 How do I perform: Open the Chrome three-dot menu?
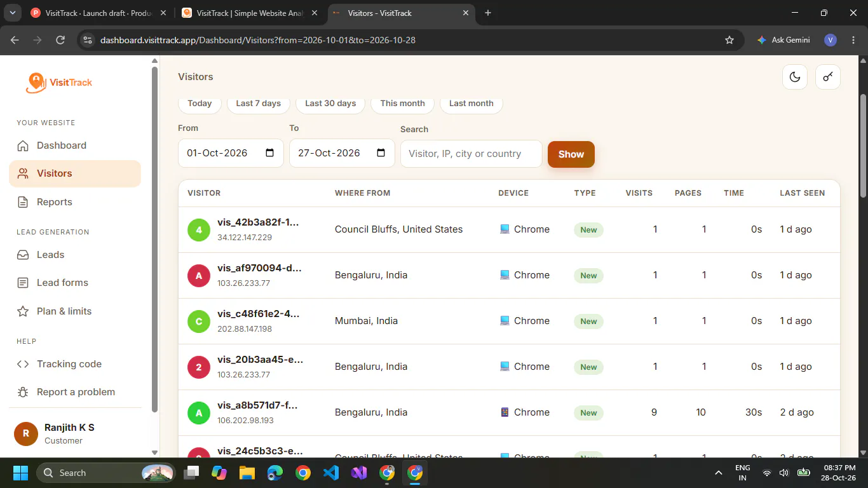coord(852,40)
